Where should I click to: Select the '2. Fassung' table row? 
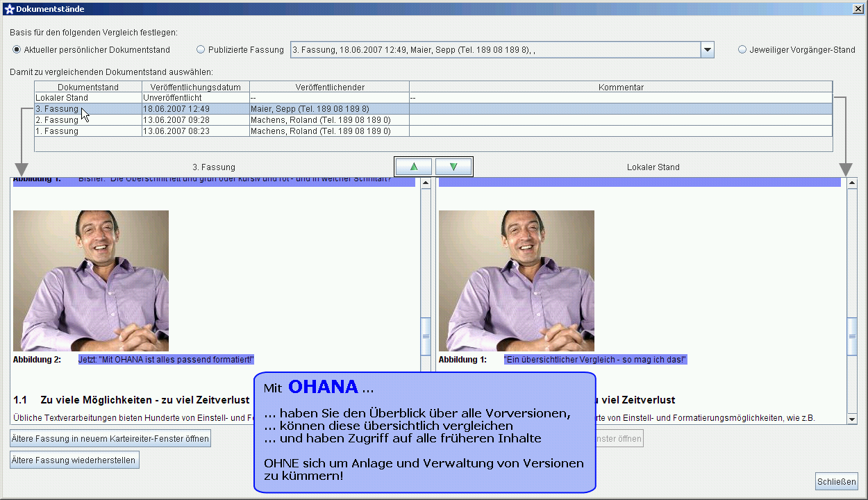88,120
